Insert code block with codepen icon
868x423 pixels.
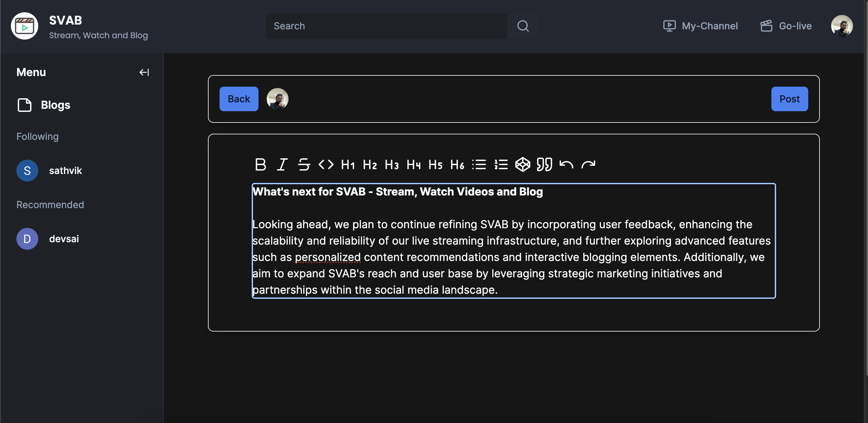tap(522, 165)
